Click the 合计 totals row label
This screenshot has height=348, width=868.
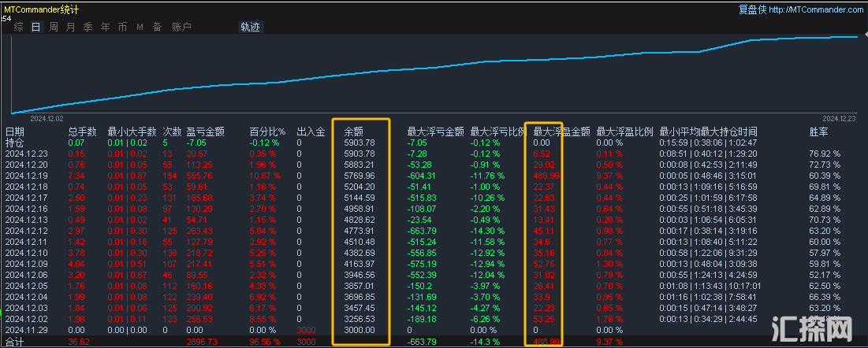click(x=15, y=342)
